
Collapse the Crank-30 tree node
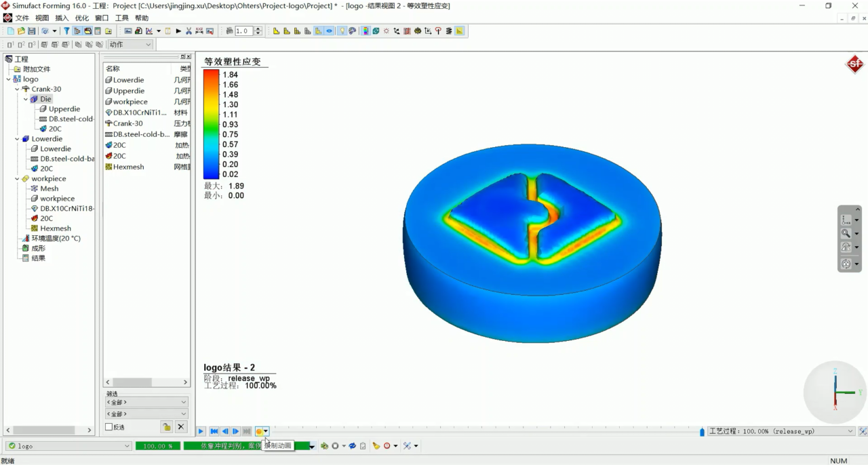tap(18, 89)
